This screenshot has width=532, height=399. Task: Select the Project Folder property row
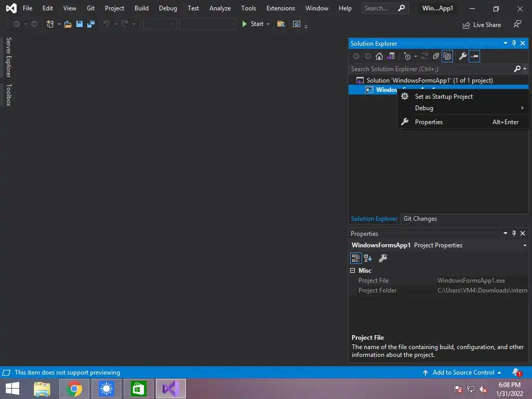pyautogui.click(x=438, y=290)
